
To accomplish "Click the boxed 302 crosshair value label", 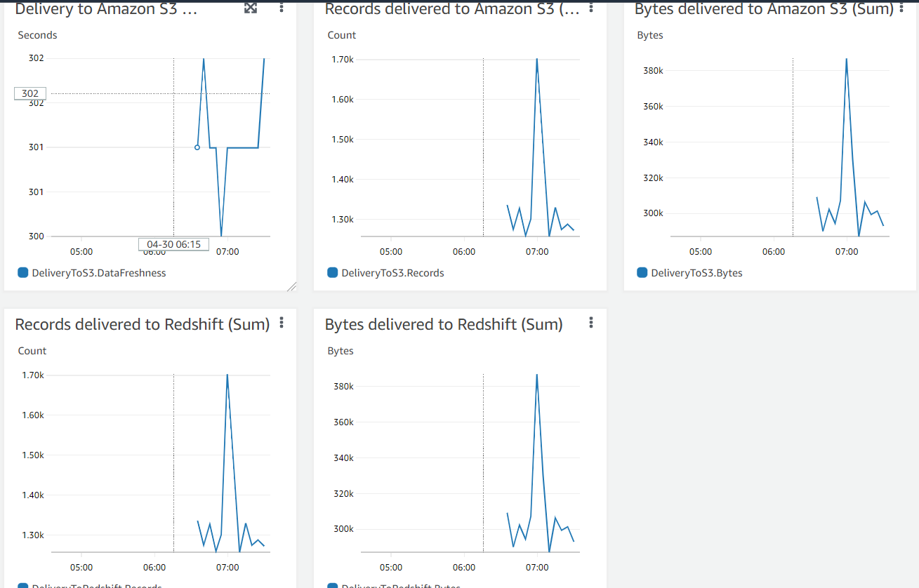I will 30,93.
